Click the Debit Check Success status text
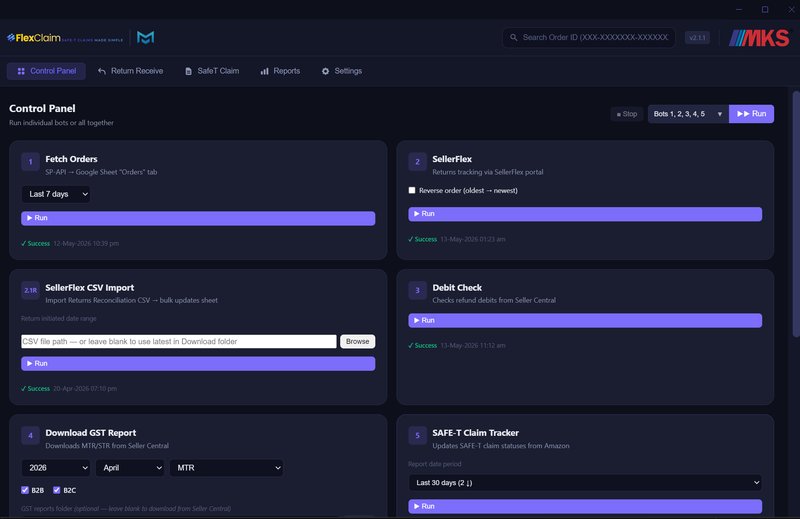800x519 pixels. (423, 345)
